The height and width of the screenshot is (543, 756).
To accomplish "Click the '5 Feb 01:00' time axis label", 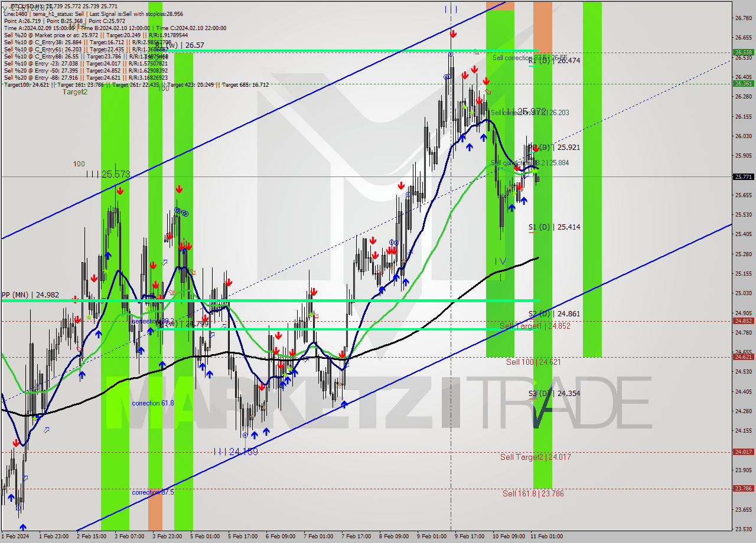I will tap(205, 537).
